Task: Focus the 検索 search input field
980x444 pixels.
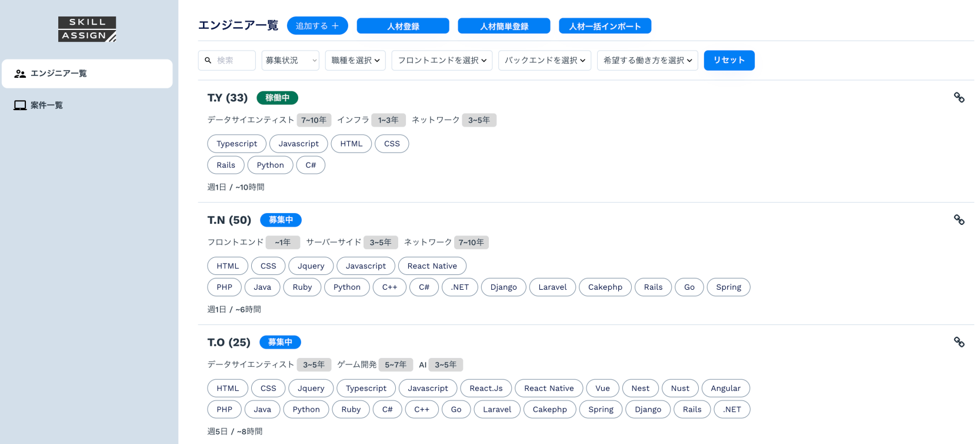Action: [234, 61]
